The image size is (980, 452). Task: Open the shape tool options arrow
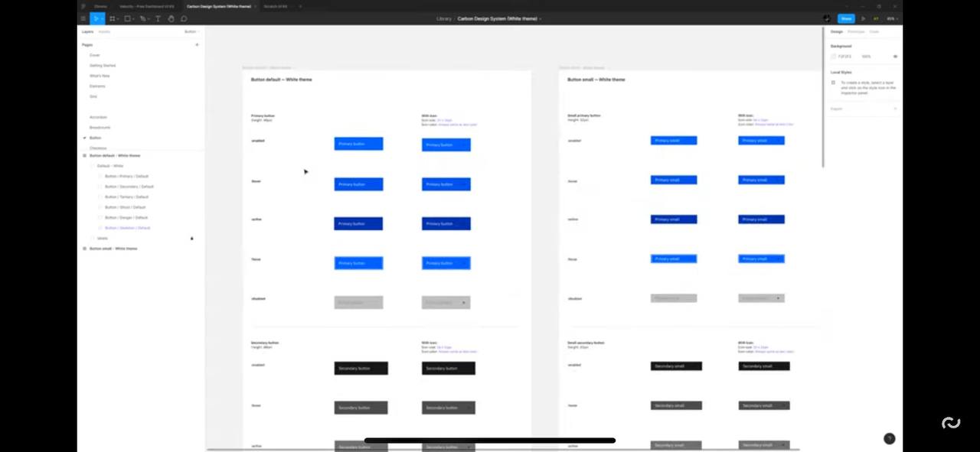[x=134, y=18]
